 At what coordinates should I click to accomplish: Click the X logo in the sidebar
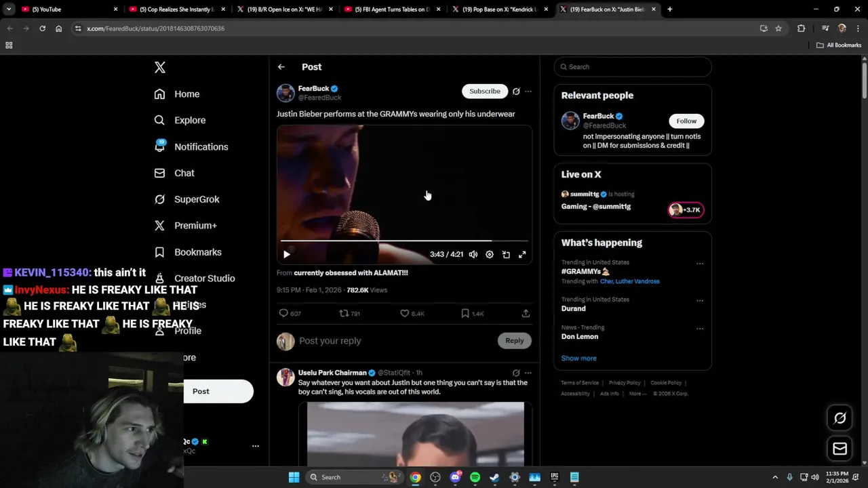[x=160, y=67]
